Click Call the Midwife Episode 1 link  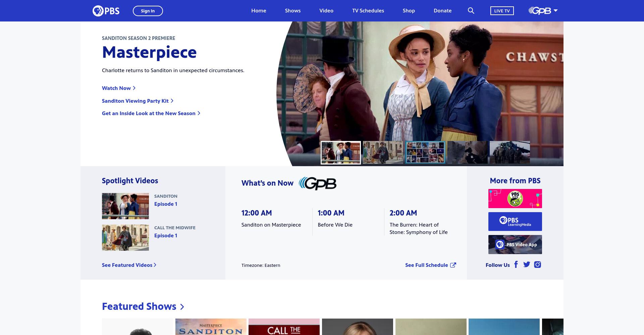166,236
